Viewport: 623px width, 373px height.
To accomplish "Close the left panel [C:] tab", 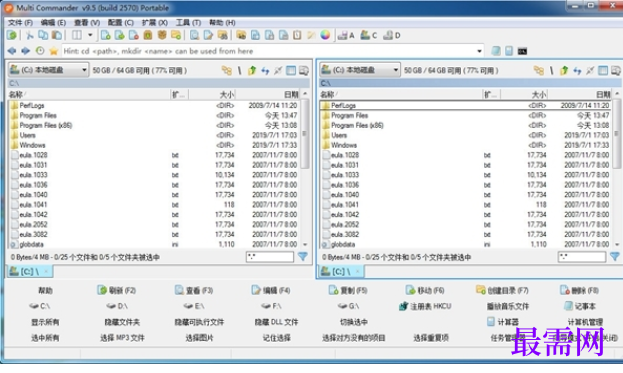I will (46, 271).
